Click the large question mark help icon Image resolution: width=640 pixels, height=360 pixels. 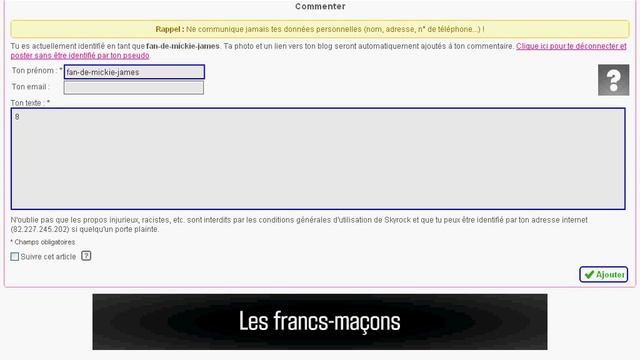[613, 80]
